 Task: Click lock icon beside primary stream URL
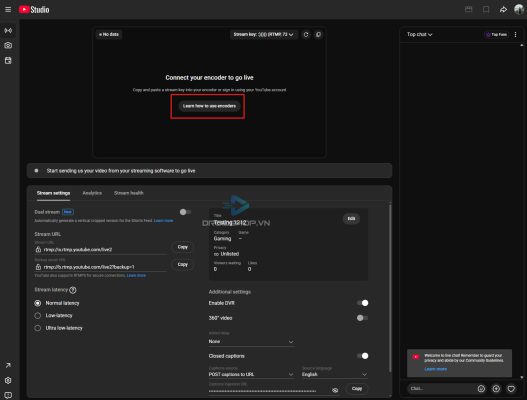pyautogui.click(x=38, y=249)
